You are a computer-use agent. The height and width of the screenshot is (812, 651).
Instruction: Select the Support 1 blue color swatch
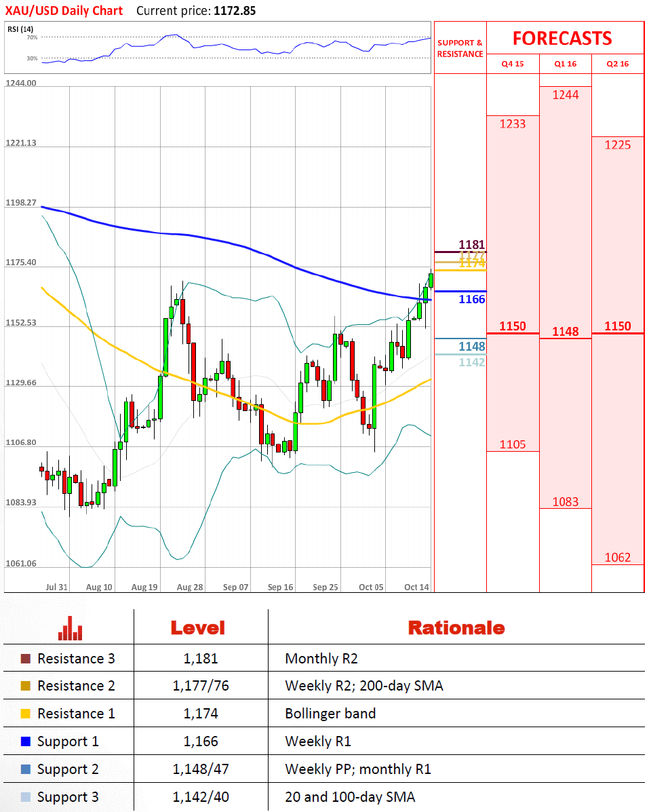[x=25, y=741]
